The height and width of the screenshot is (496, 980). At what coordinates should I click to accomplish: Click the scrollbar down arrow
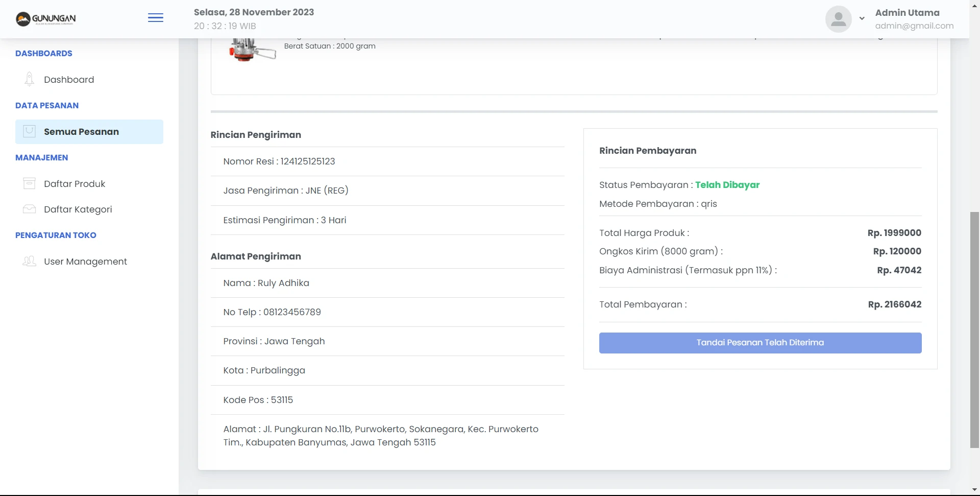(x=974, y=490)
